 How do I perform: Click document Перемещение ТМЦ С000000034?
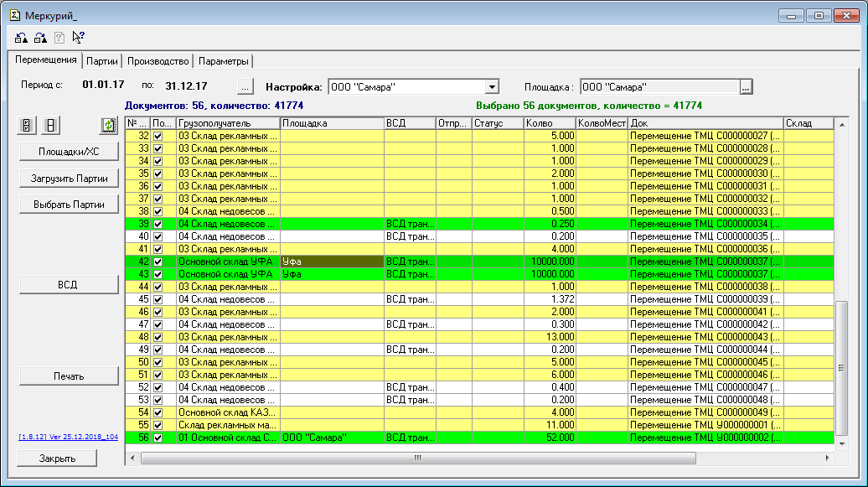[705, 224]
